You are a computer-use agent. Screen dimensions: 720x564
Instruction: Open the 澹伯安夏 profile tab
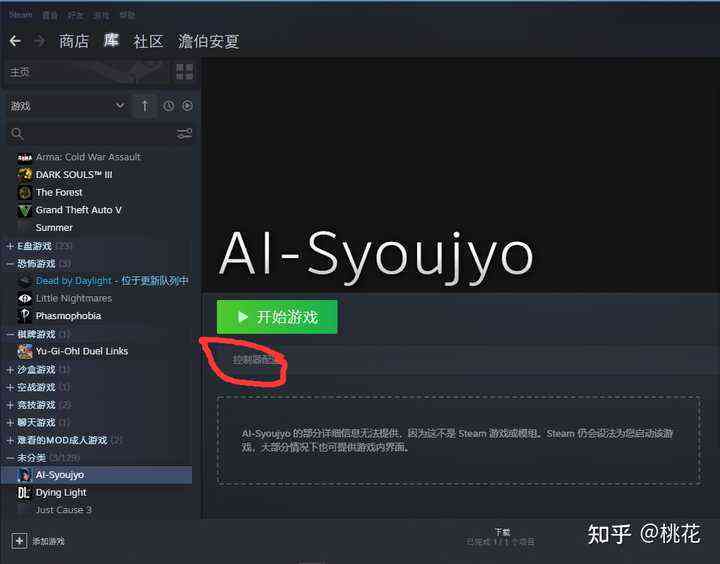[x=208, y=41]
